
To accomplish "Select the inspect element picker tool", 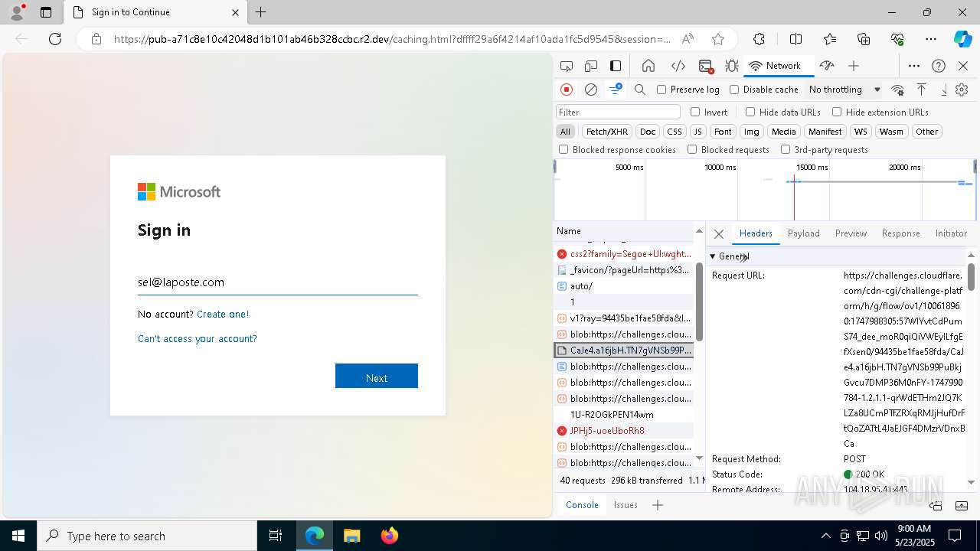I will click(567, 66).
